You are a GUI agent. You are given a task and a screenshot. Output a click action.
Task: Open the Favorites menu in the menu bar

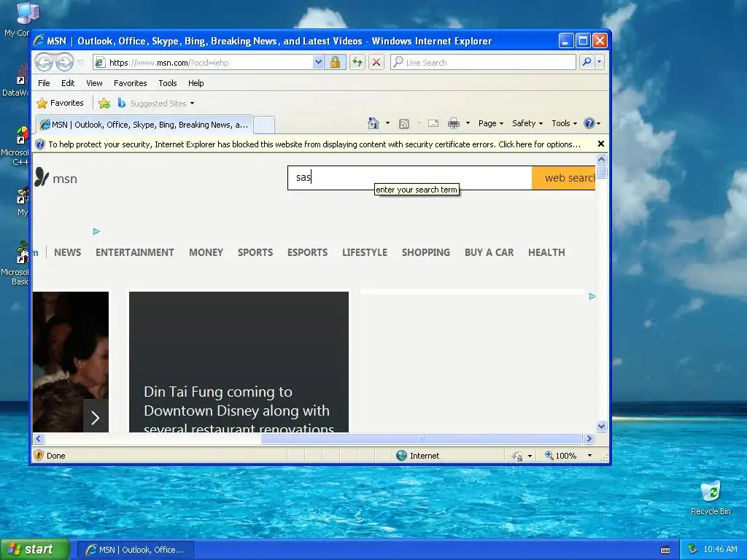pyautogui.click(x=130, y=83)
